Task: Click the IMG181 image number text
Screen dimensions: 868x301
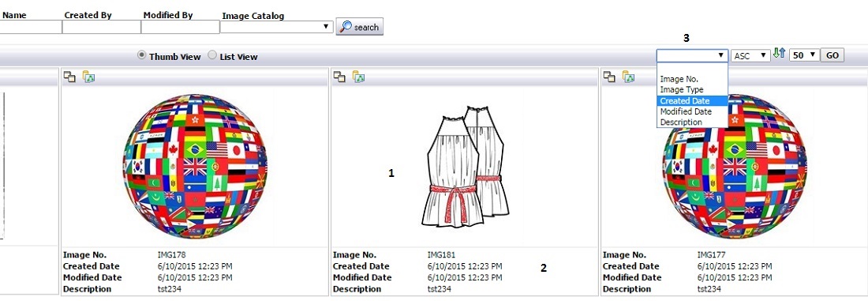Action: (441, 255)
